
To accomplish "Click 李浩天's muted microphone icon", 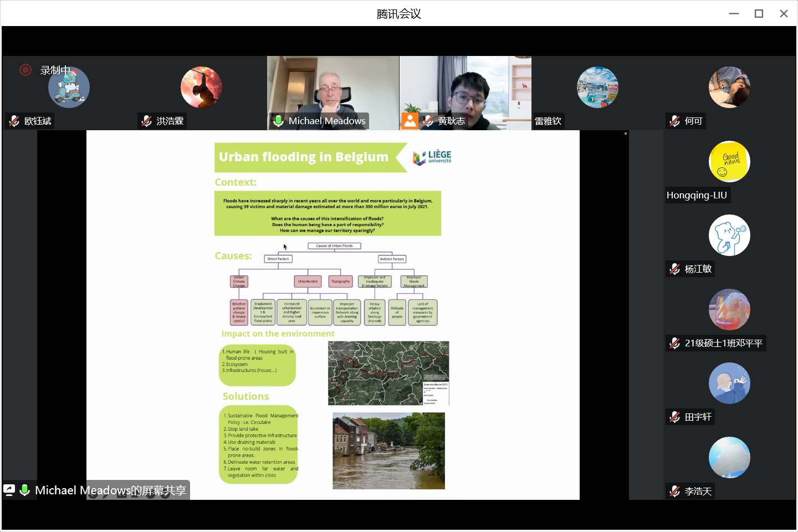I will coord(675,491).
